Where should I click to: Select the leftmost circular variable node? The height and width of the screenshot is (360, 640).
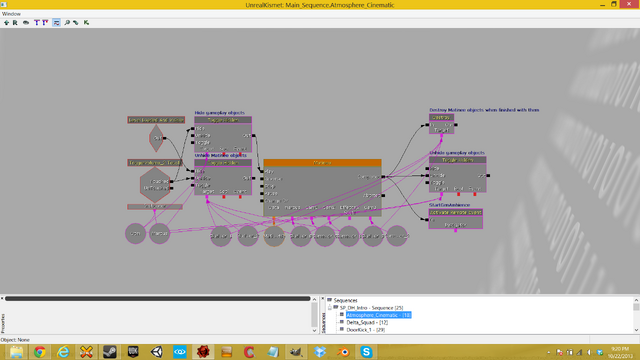coord(136,233)
